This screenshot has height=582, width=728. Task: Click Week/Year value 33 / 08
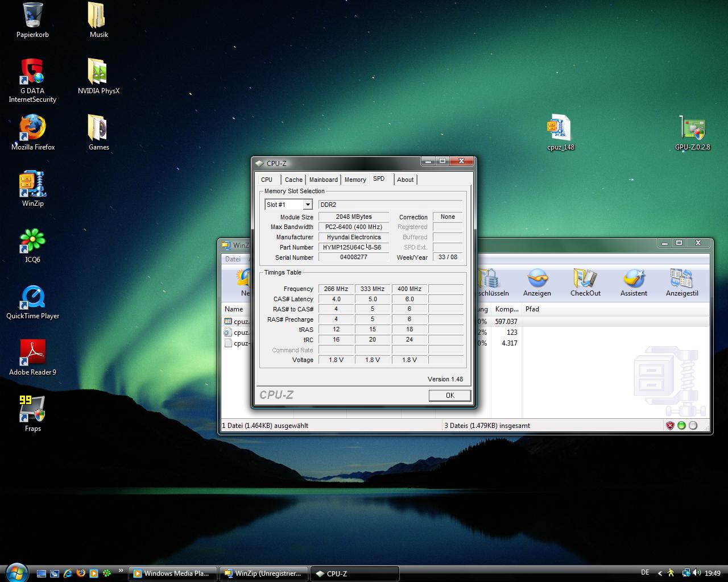point(448,257)
